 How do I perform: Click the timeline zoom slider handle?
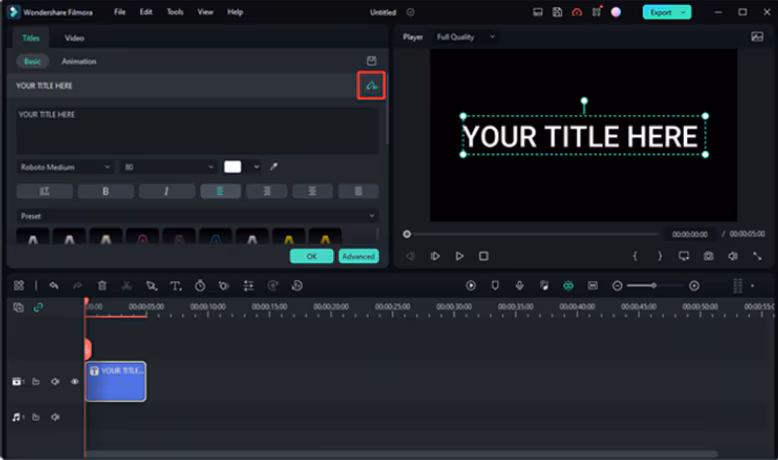click(x=654, y=285)
